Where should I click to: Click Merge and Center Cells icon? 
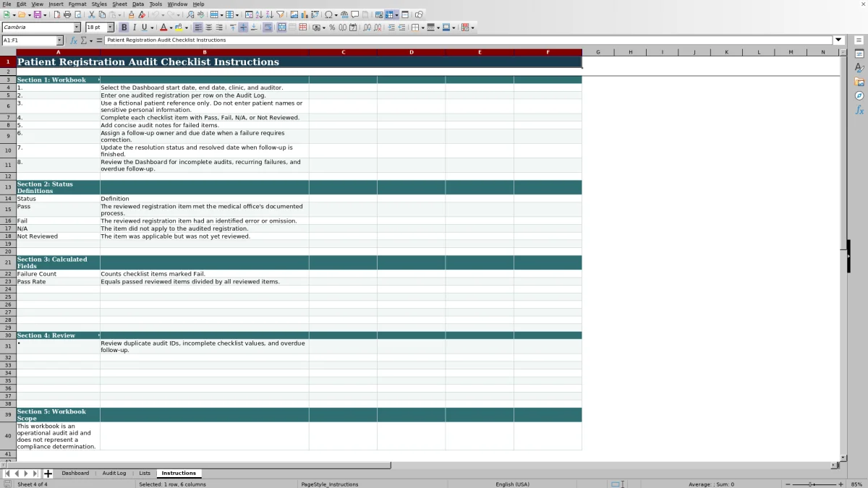tap(281, 27)
